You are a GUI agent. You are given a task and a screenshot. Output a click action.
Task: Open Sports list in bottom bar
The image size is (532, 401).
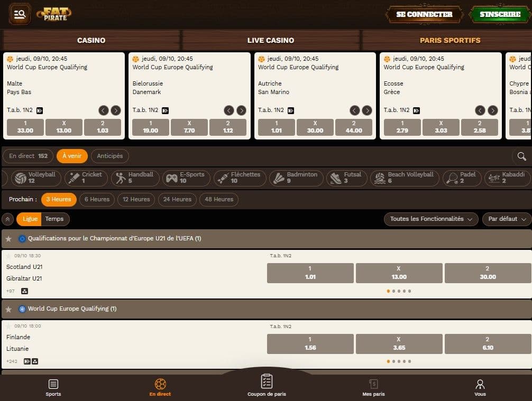53,387
